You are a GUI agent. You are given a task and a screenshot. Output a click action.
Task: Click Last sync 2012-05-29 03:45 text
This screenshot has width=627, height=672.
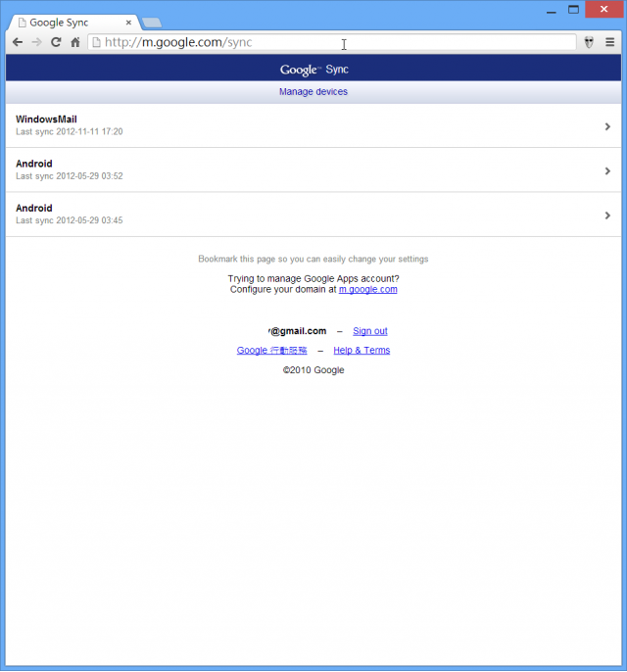(x=69, y=220)
